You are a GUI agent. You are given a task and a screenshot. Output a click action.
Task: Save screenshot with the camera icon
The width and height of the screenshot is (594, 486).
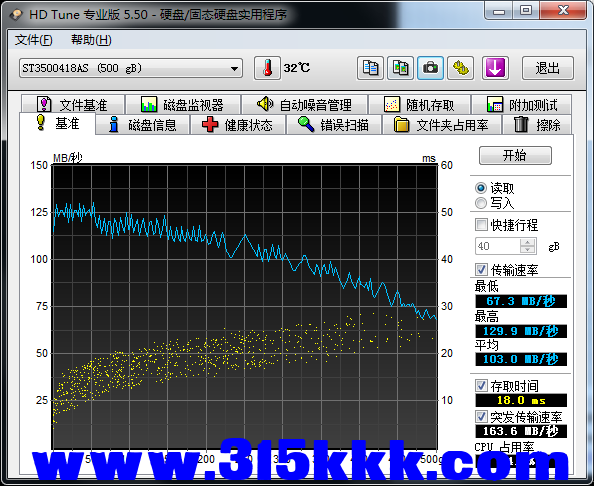(430, 68)
